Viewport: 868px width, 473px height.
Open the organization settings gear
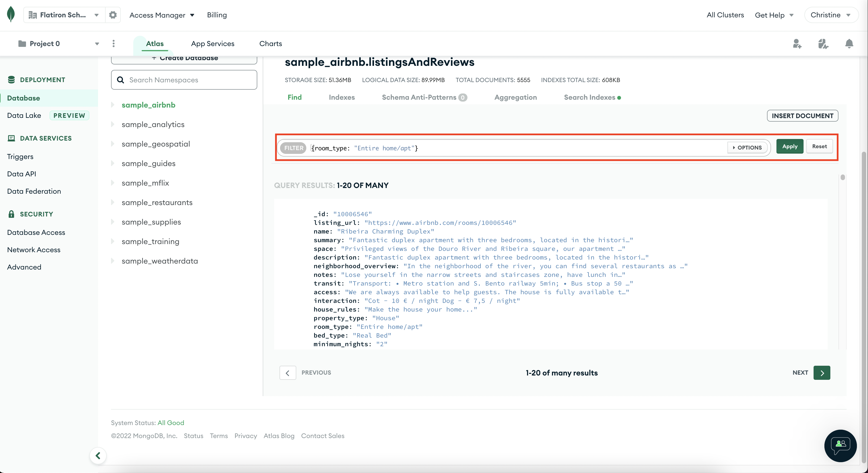click(x=113, y=15)
